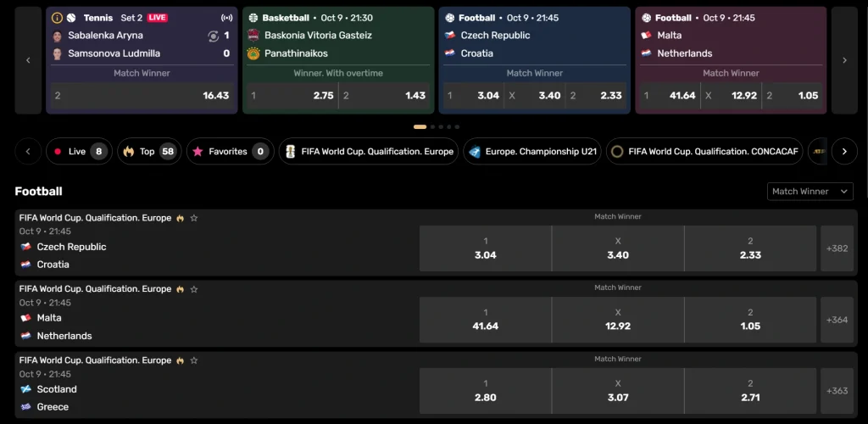
Task: Favorite the Czech Republic vs Croatia match star
Action: coord(194,218)
